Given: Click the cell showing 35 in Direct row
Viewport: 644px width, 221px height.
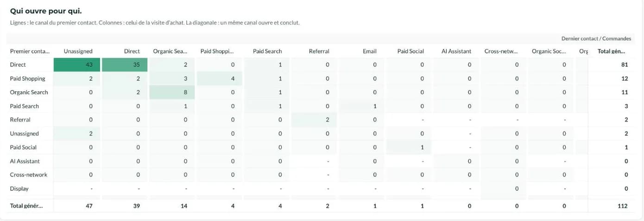Looking at the screenshot, I should 125,65.
